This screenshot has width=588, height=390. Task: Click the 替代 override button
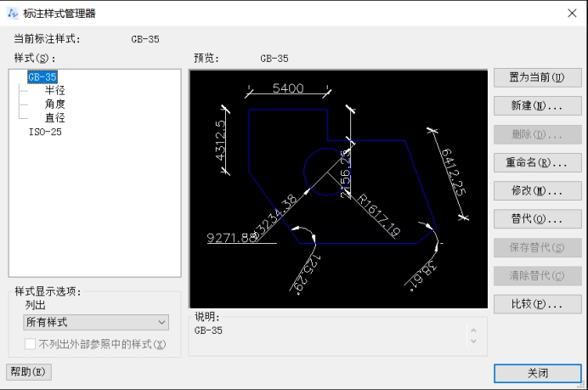coord(537,218)
